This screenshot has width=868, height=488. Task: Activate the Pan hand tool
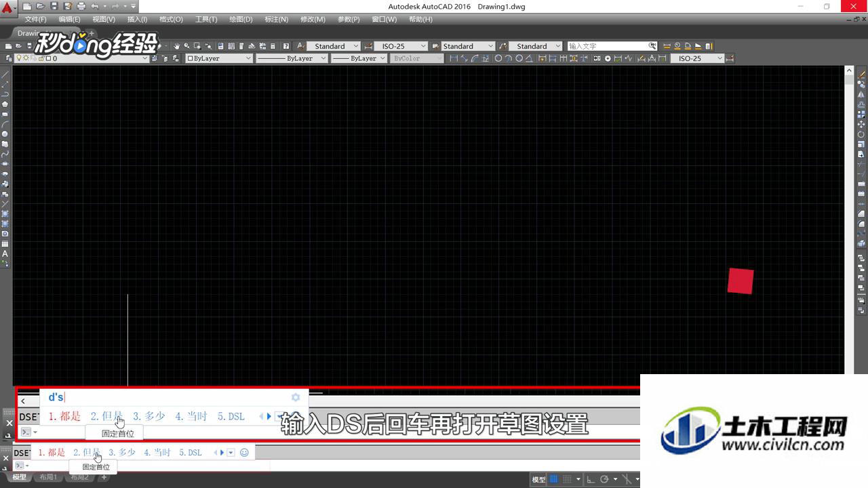[x=176, y=46]
